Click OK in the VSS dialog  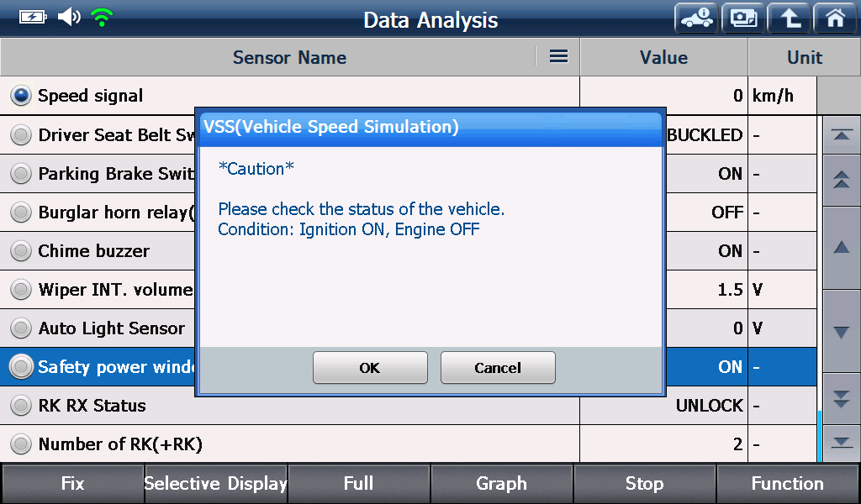(370, 368)
